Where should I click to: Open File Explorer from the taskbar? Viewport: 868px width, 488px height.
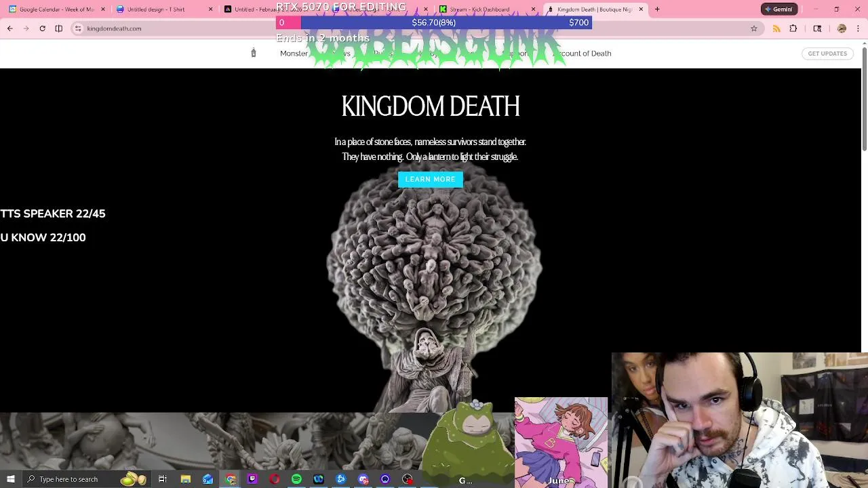[x=185, y=479]
